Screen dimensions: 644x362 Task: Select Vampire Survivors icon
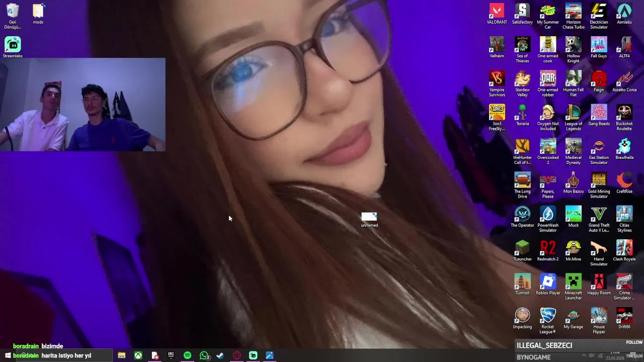[497, 84]
